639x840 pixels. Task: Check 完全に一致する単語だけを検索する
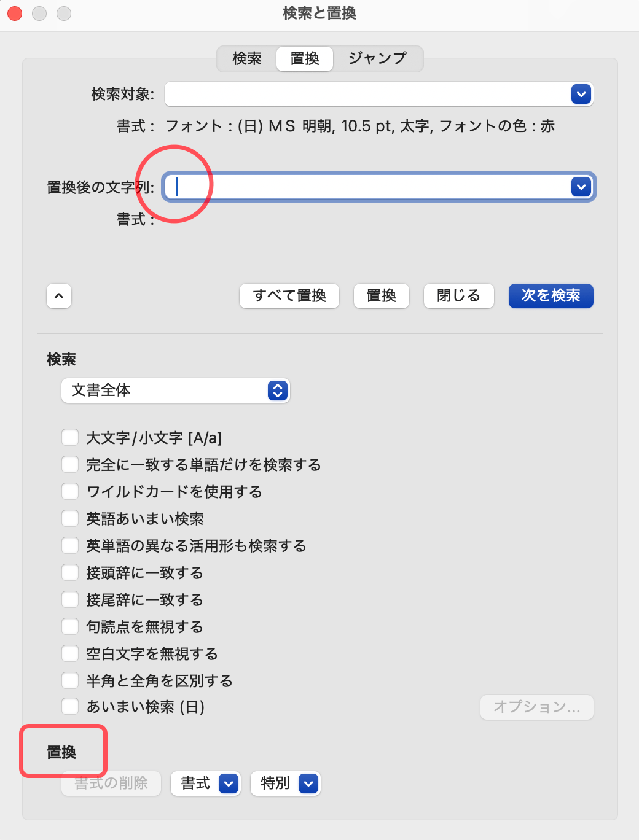[x=69, y=464]
